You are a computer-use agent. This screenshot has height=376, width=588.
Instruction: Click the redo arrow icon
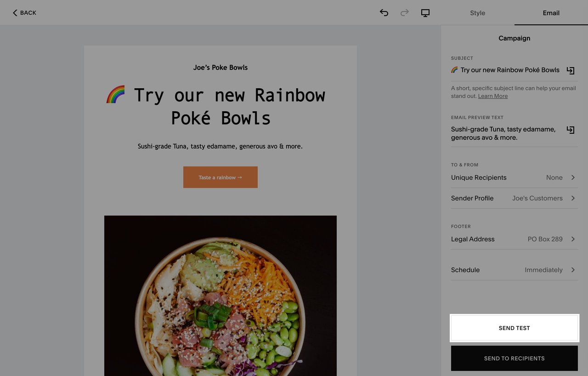(404, 13)
